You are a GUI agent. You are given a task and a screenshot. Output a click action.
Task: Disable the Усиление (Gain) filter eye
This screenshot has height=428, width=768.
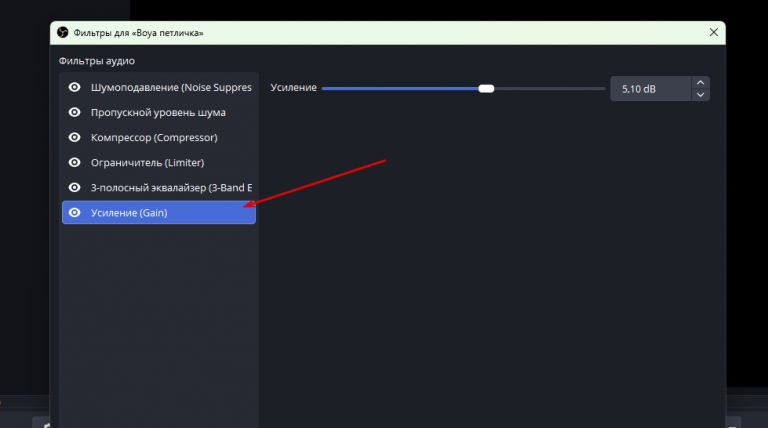pyautogui.click(x=74, y=213)
